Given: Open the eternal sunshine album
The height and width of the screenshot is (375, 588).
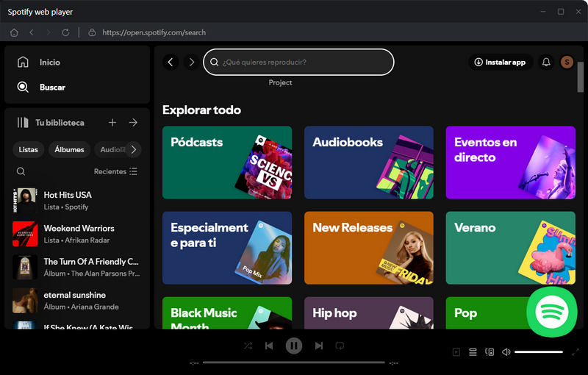Looking at the screenshot, I should pyautogui.click(x=78, y=301).
